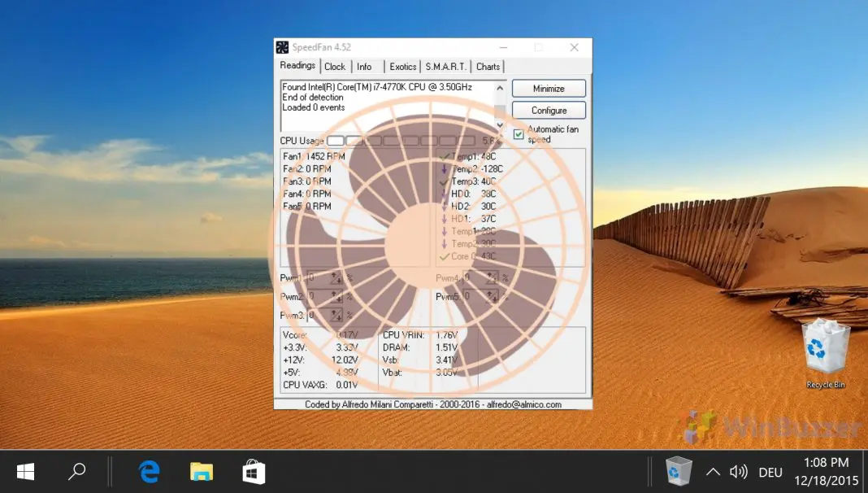
Task: Click the Recycle Bin icon in system tray
Action: [x=679, y=471]
